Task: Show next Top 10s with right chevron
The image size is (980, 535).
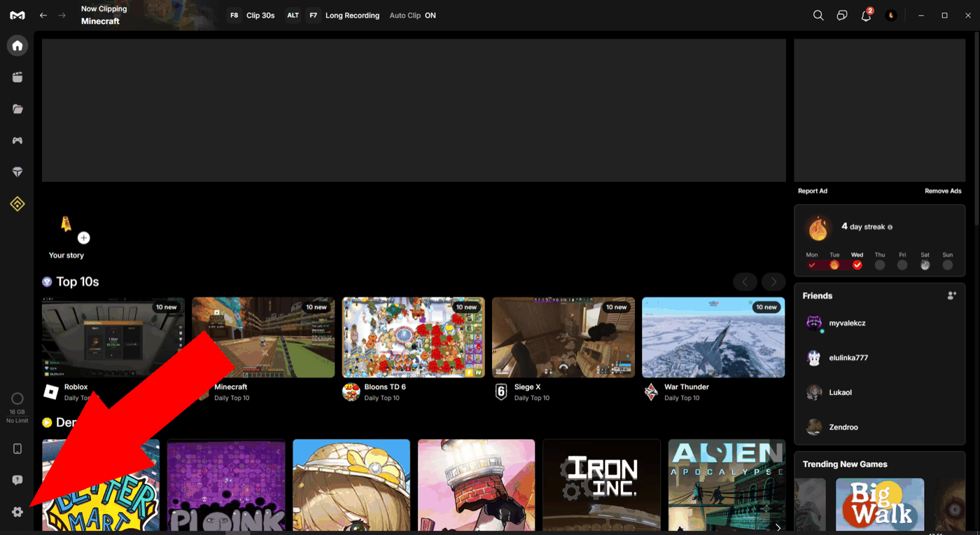Action: pos(773,282)
